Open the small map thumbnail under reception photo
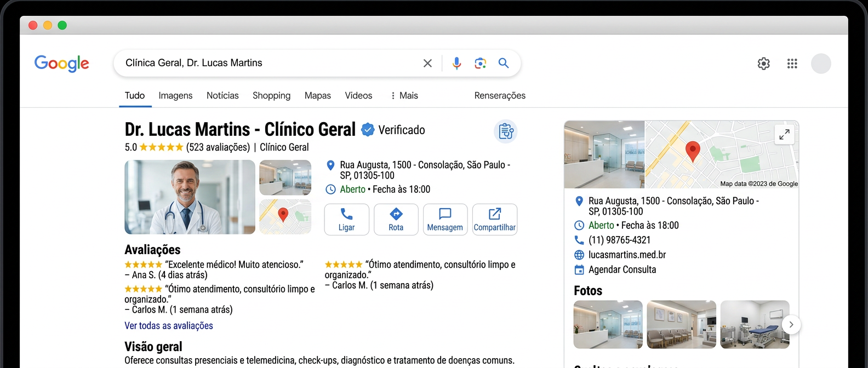Viewport: 868px width, 368px height. (285, 217)
